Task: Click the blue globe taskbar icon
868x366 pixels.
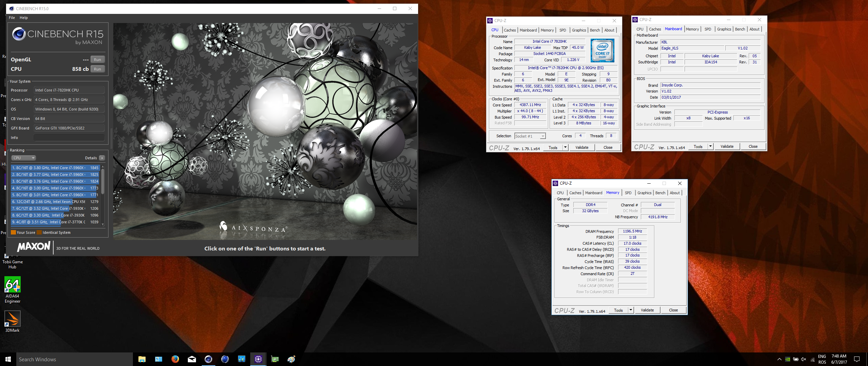Action: [225, 359]
